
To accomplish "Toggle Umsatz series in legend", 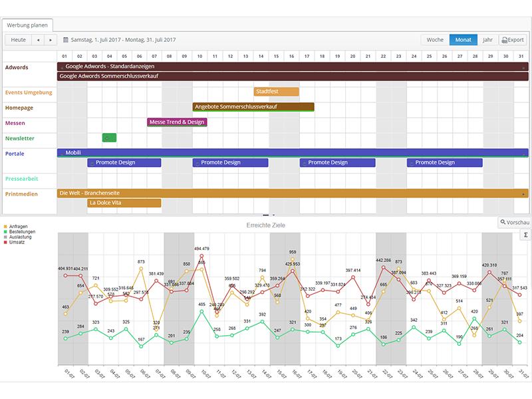I will pos(16,242).
